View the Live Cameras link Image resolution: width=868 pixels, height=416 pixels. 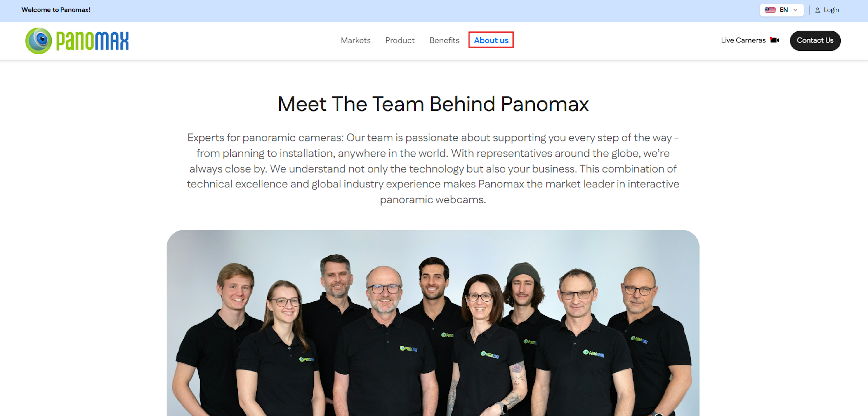[x=743, y=40]
